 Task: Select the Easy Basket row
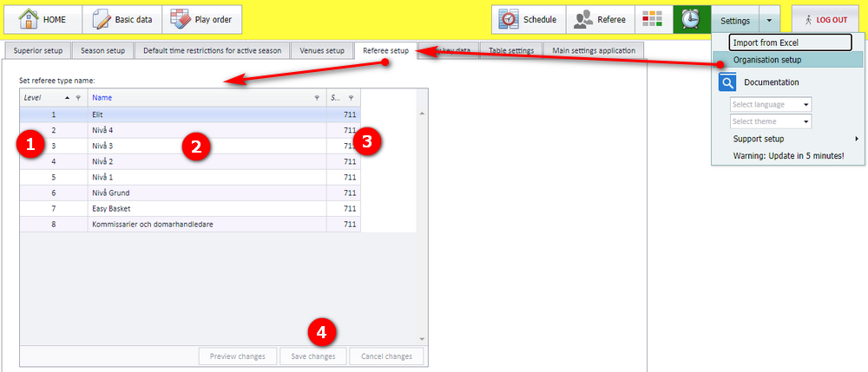190,208
